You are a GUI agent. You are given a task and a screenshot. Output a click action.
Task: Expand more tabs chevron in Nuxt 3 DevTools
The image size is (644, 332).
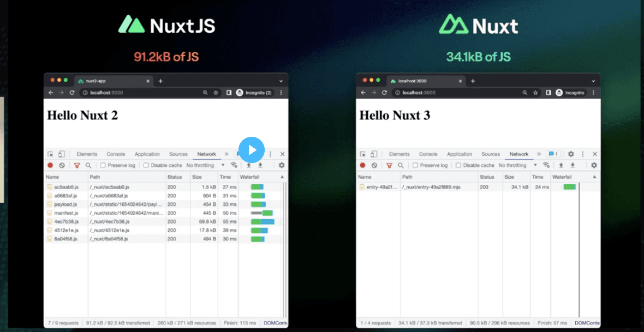pyautogui.click(x=539, y=154)
